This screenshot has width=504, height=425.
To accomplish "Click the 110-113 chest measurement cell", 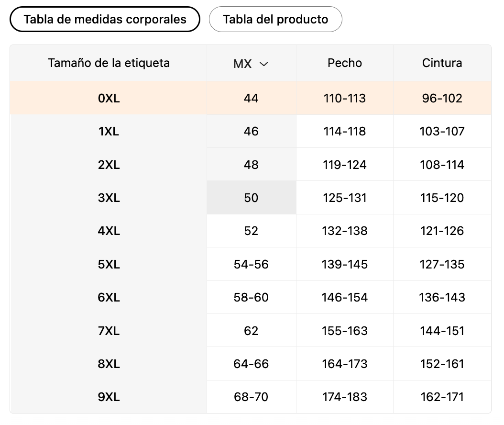I will coord(345,98).
